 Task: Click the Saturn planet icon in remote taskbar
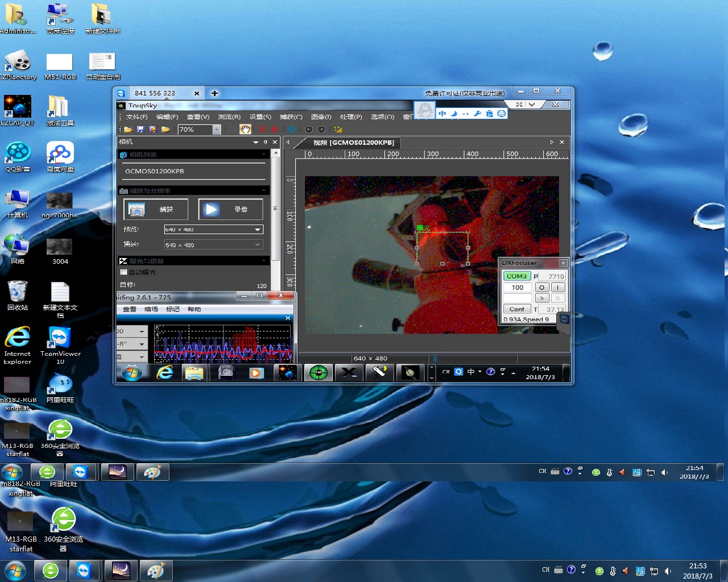410,373
